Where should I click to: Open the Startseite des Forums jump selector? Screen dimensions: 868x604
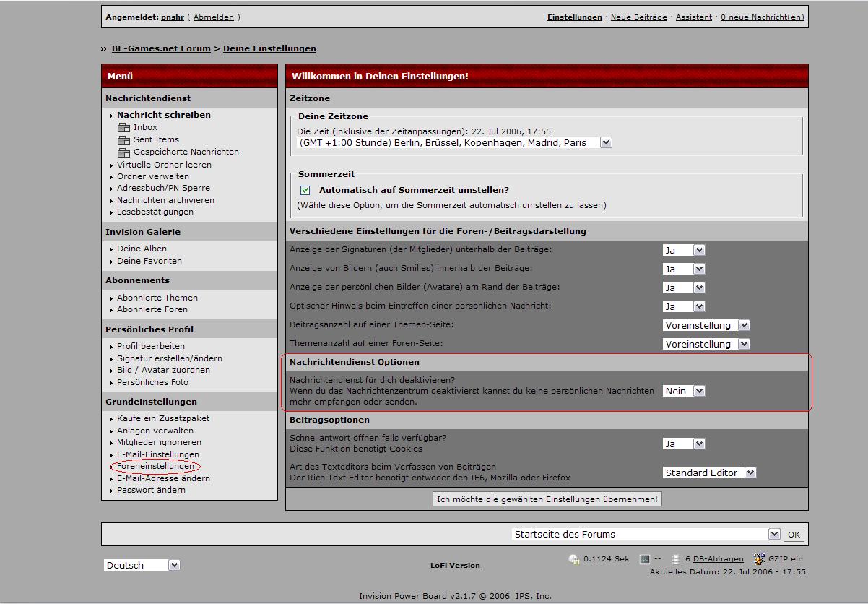pos(774,534)
